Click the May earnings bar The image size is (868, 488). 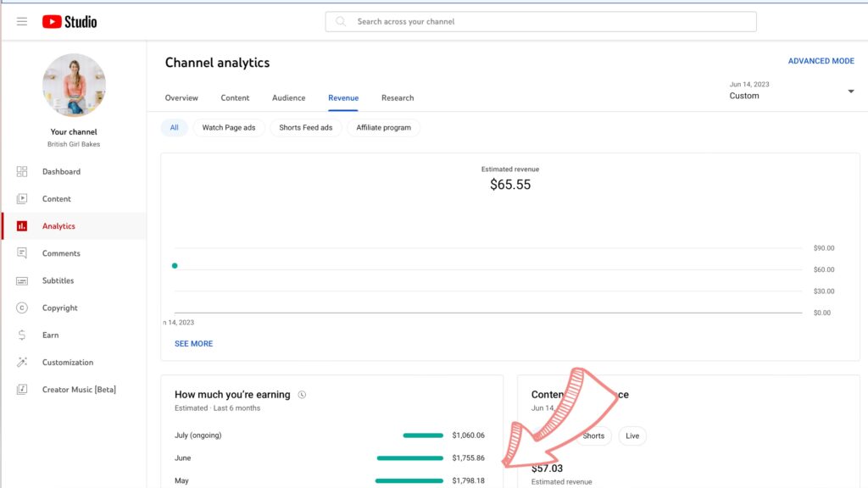[409, 481]
